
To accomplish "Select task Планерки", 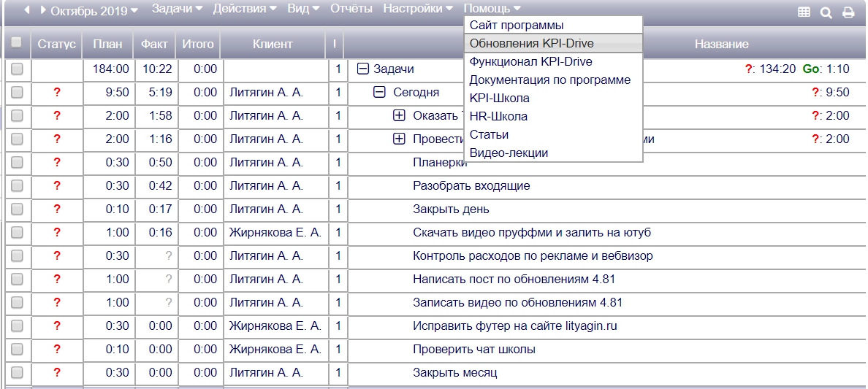I will click(439, 162).
